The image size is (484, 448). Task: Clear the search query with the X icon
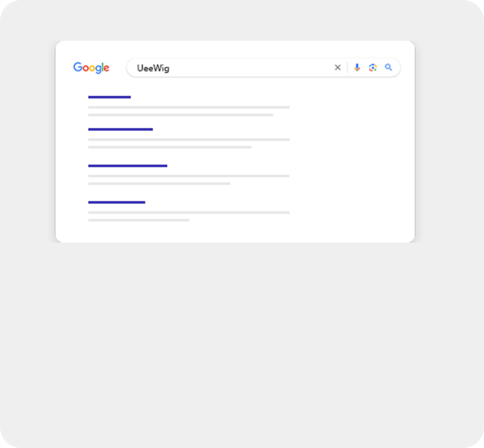click(338, 68)
